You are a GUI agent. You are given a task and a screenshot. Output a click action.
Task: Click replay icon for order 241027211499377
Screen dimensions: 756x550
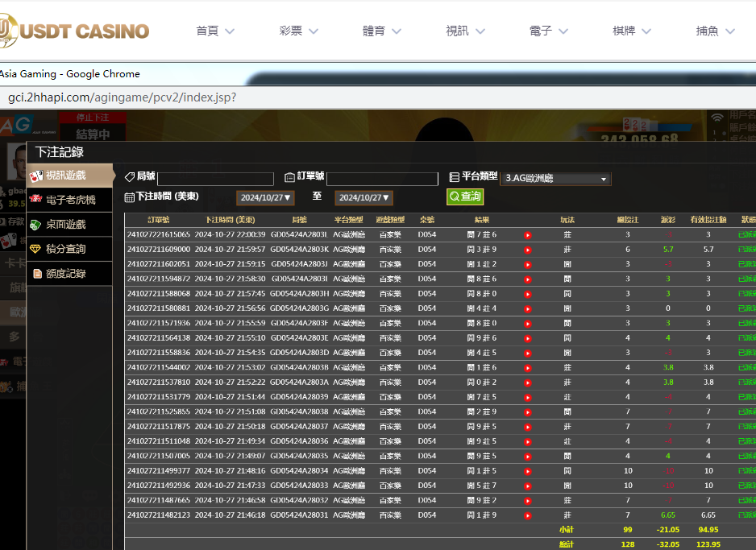click(527, 471)
